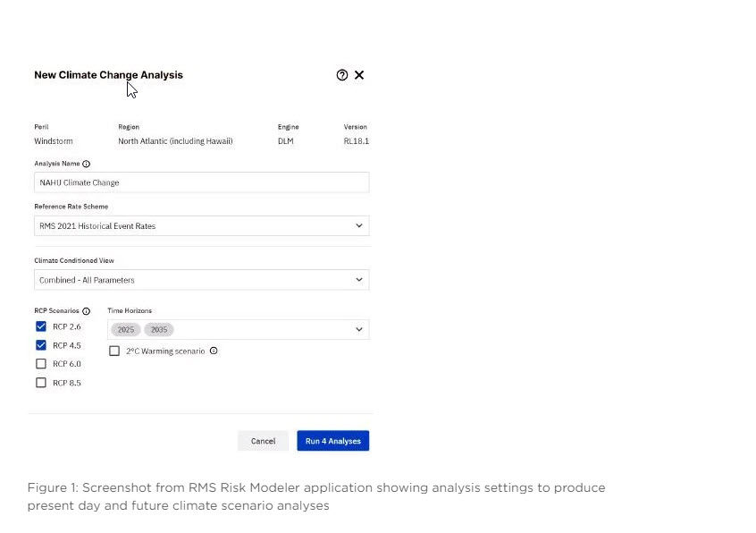Enable the RCP 8.5 checkbox
The image size is (756, 533).
(41, 383)
